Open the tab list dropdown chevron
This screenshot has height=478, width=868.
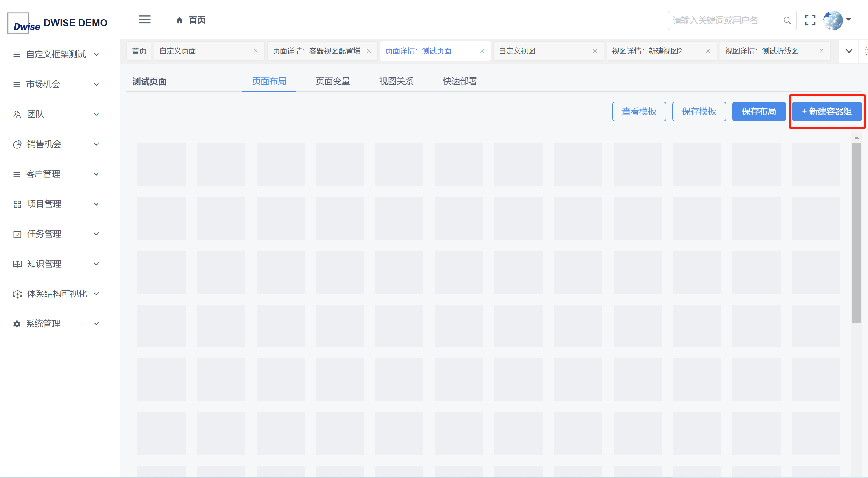point(849,51)
